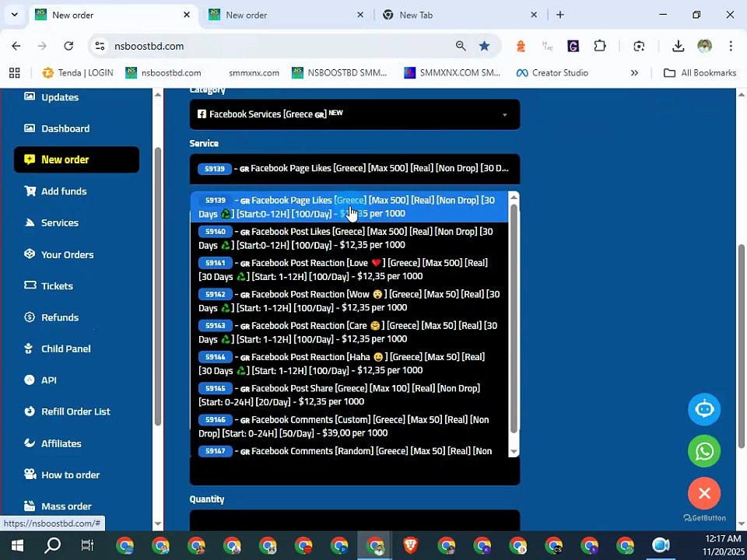Click the How to order camera icon
Viewport: 747px width, 560px height.
pyautogui.click(x=30, y=474)
